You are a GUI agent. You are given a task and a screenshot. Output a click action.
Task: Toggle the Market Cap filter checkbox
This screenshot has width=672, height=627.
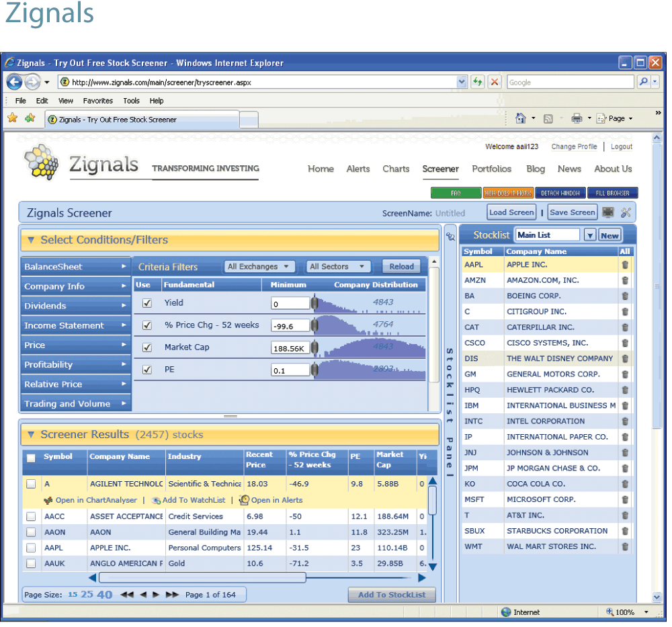pyautogui.click(x=146, y=347)
